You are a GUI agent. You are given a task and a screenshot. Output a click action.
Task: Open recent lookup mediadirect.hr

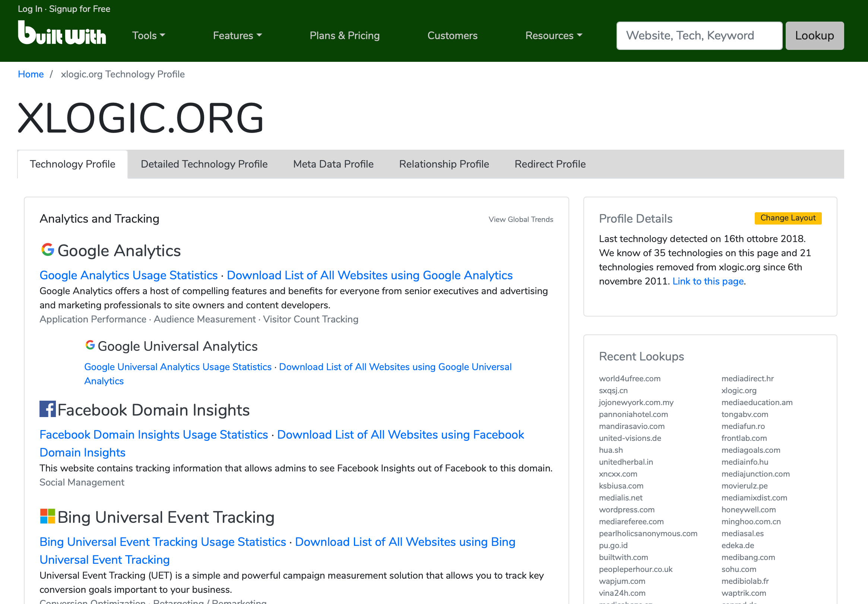748,378
